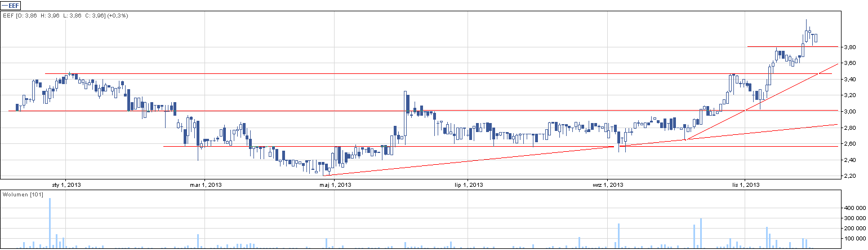Click the 'lip 1, 2013' date label
Screen dimensions: 868x250
point(470,185)
